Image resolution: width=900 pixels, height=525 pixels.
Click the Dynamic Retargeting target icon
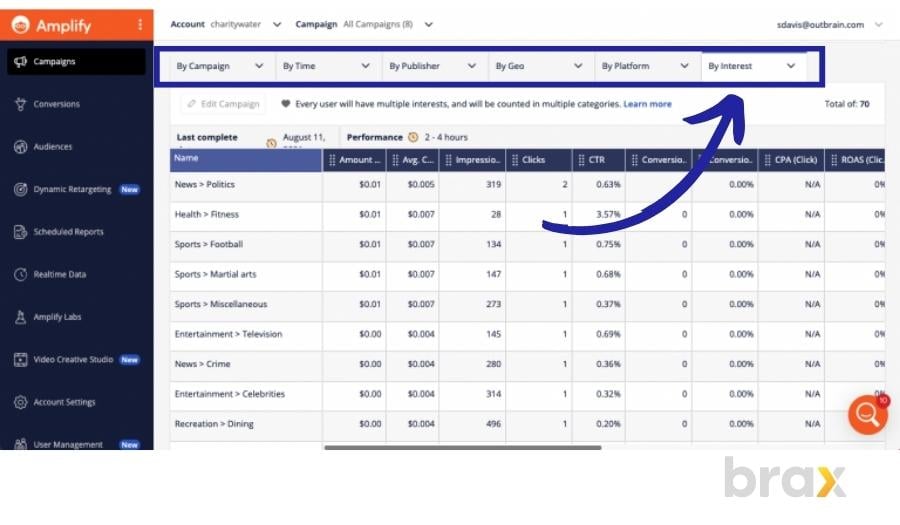pyautogui.click(x=20, y=189)
